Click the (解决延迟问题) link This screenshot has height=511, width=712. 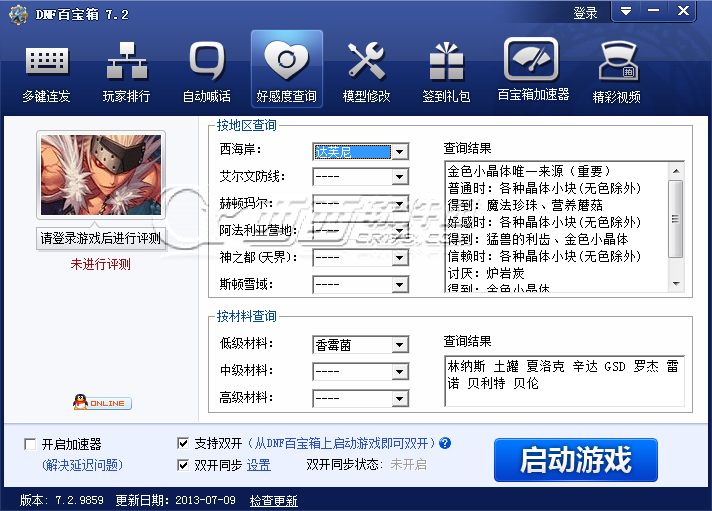click(x=82, y=465)
